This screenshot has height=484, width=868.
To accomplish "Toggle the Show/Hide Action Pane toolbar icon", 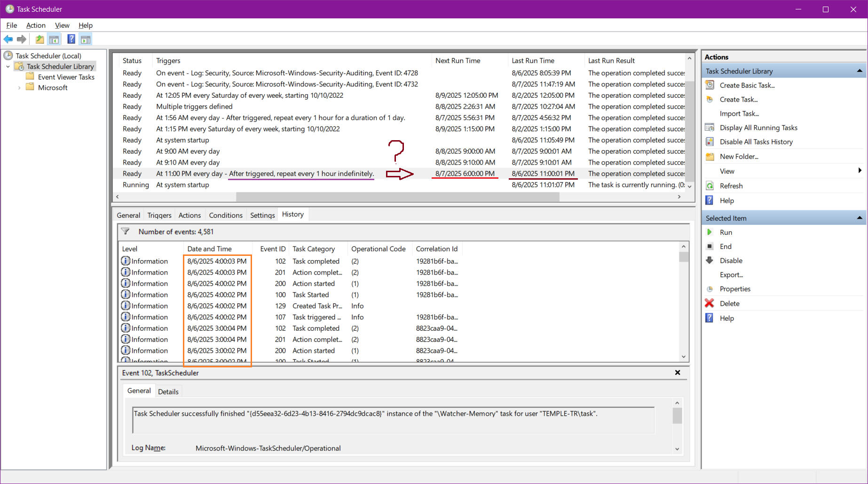I will click(x=86, y=40).
